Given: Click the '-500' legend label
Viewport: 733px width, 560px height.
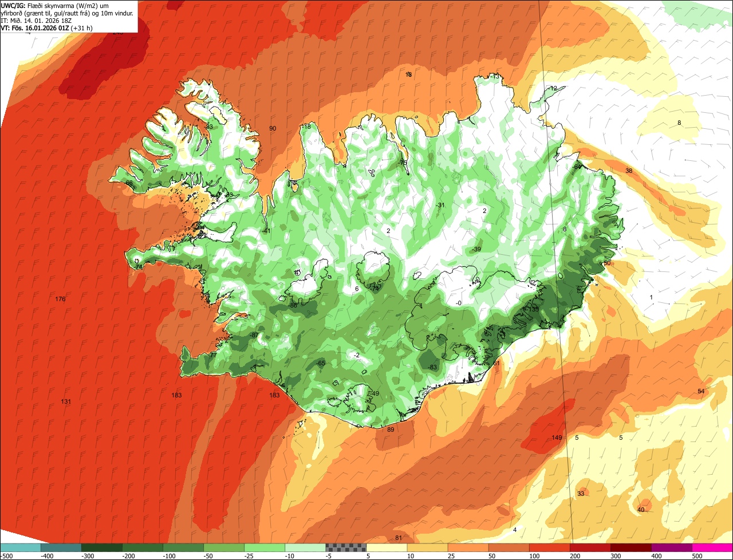Looking at the screenshot, I should [6, 556].
